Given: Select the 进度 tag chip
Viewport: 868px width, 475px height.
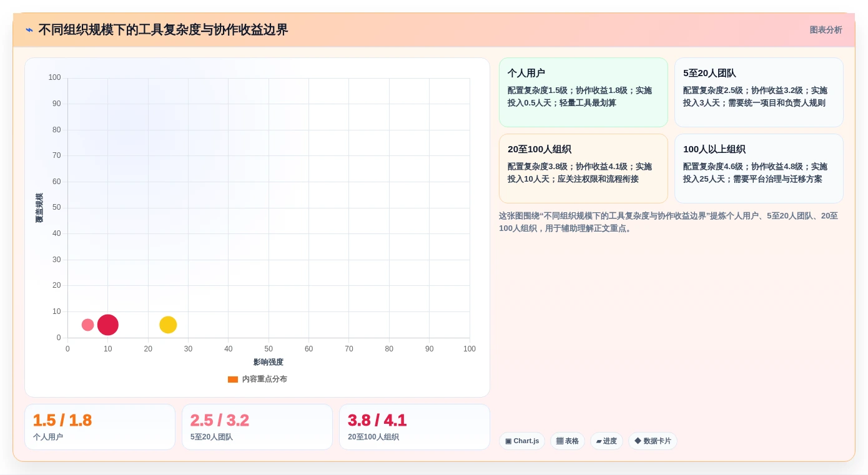Looking at the screenshot, I should (606, 441).
